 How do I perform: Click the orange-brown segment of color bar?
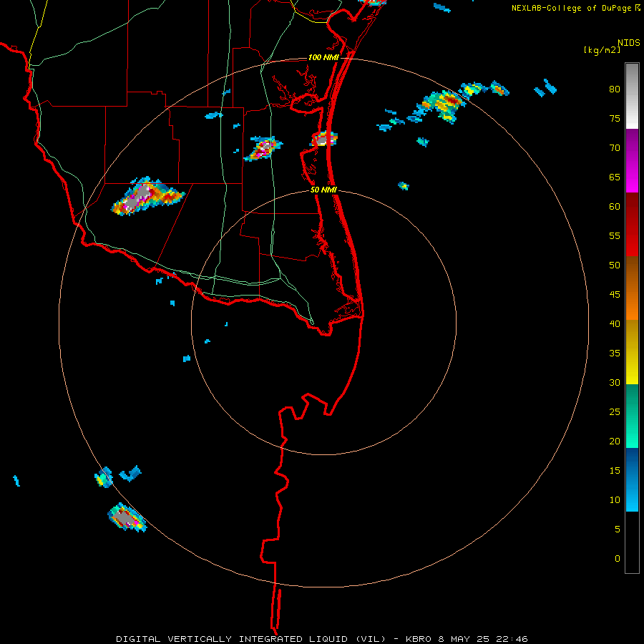pyautogui.click(x=632, y=288)
